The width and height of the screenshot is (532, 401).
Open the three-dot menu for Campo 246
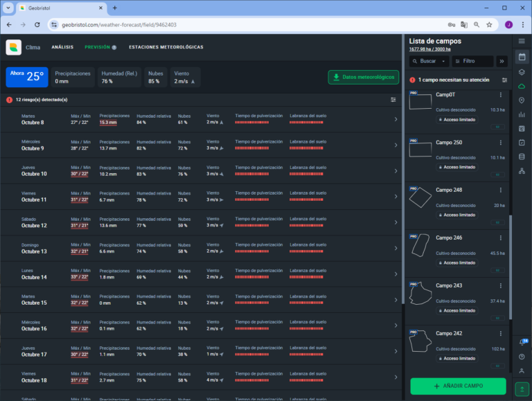click(x=500, y=238)
